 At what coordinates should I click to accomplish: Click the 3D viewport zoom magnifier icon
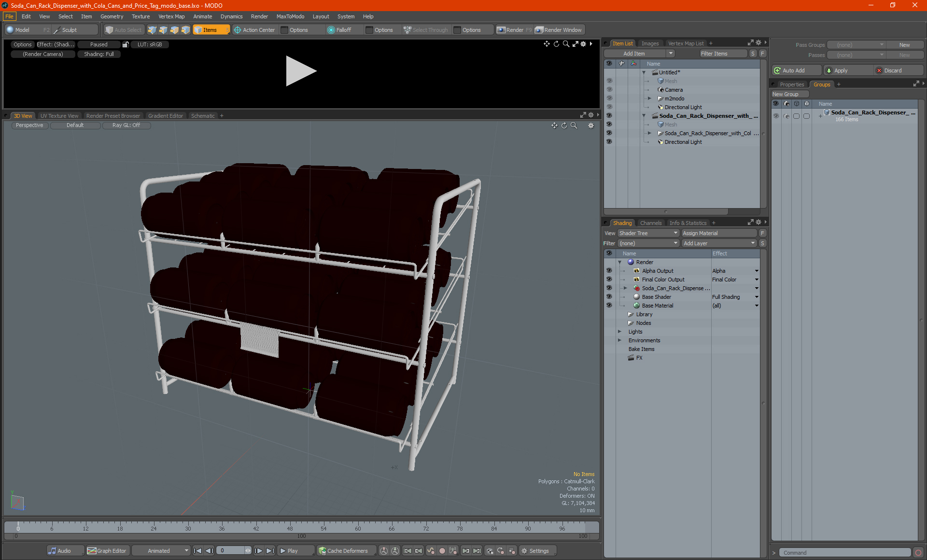(574, 126)
